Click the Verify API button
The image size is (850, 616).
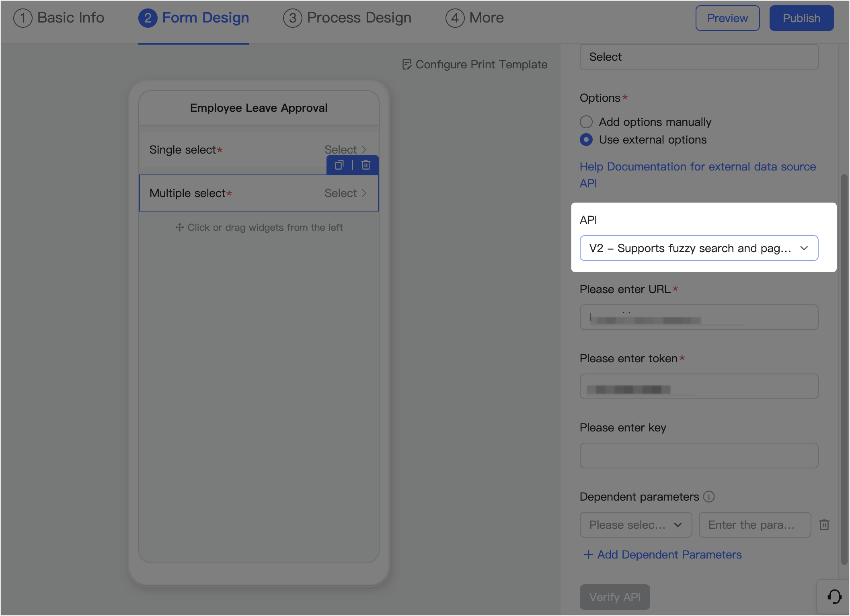(x=615, y=597)
